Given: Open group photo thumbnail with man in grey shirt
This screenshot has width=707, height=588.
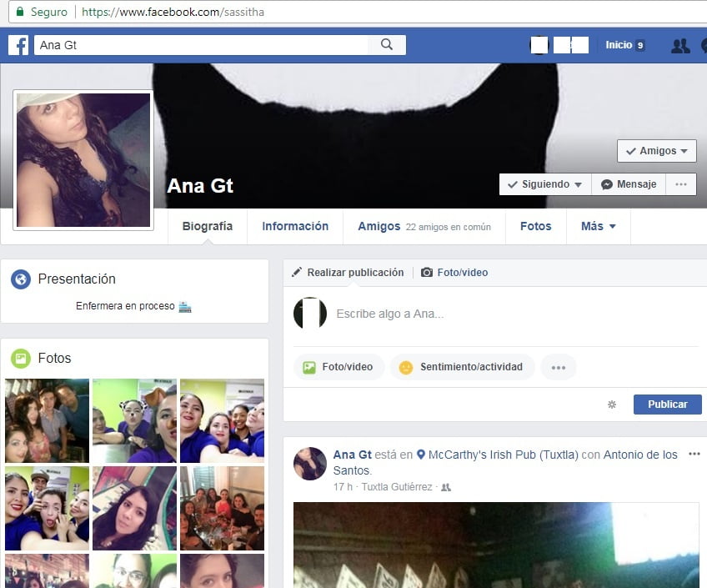Looking at the screenshot, I should pyautogui.click(x=47, y=420).
